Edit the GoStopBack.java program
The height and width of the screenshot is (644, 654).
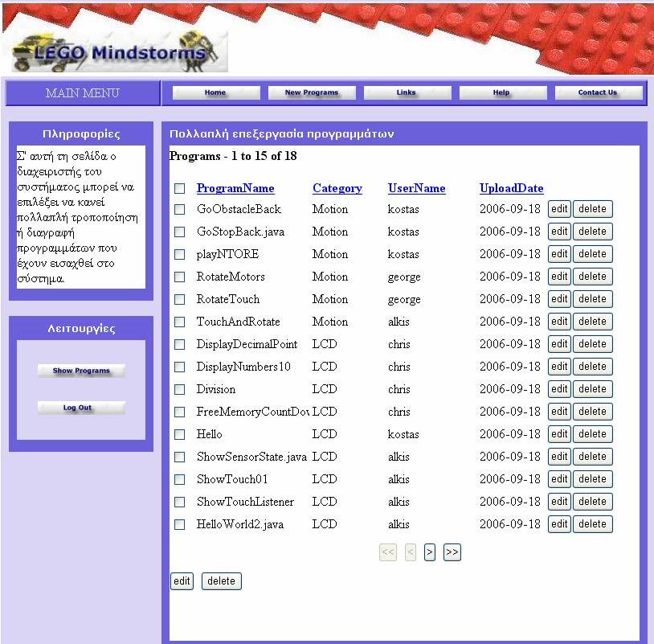(559, 232)
